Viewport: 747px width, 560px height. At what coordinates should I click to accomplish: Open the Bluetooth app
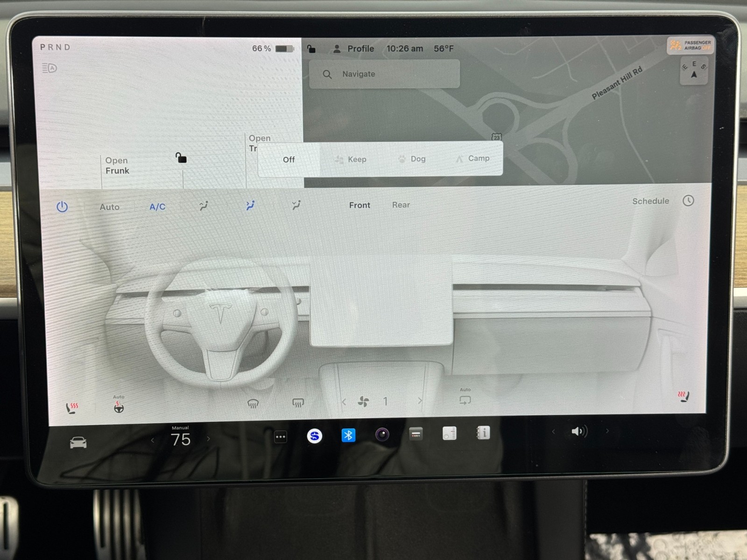[348, 435]
